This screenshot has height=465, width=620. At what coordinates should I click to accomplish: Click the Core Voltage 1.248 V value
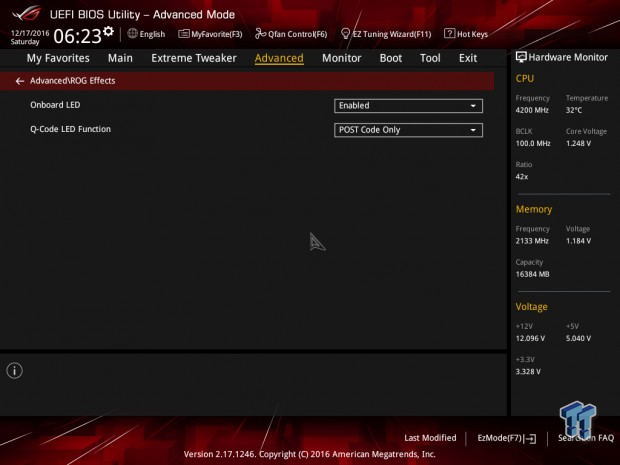pyautogui.click(x=578, y=144)
